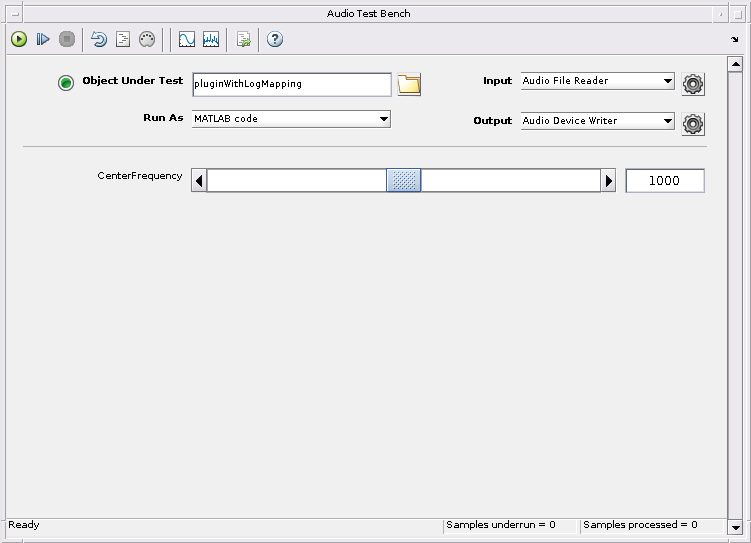Click the Run As label
The height and width of the screenshot is (543, 751).
click(163, 118)
